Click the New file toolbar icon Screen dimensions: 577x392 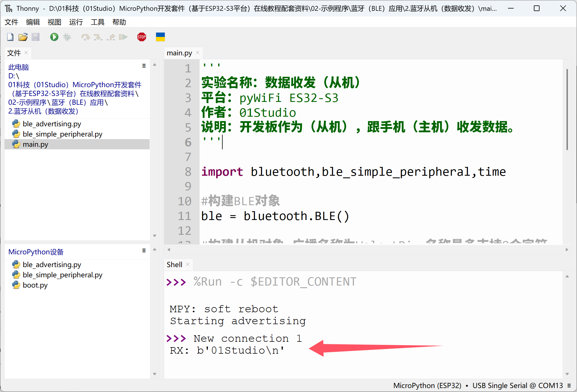(x=10, y=37)
